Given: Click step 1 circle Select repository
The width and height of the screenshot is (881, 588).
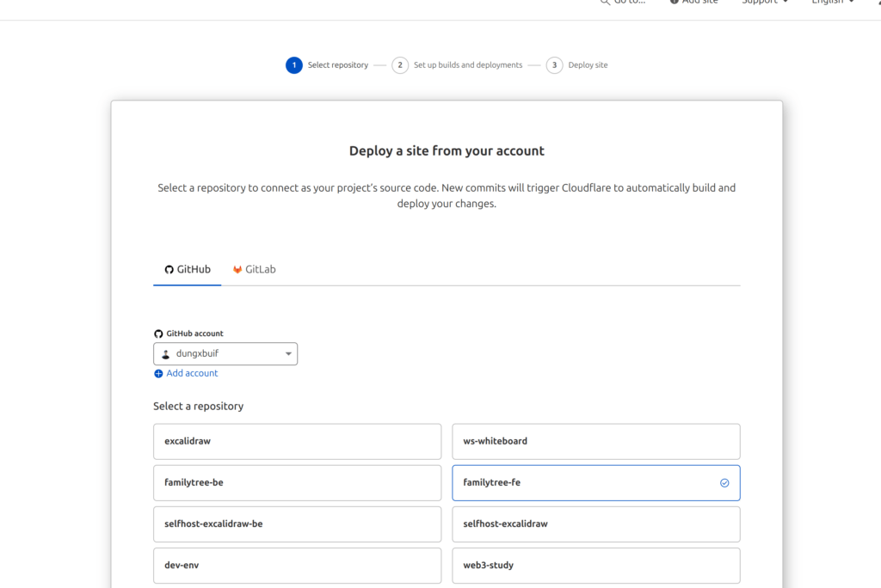Looking at the screenshot, I should [294, 65].
